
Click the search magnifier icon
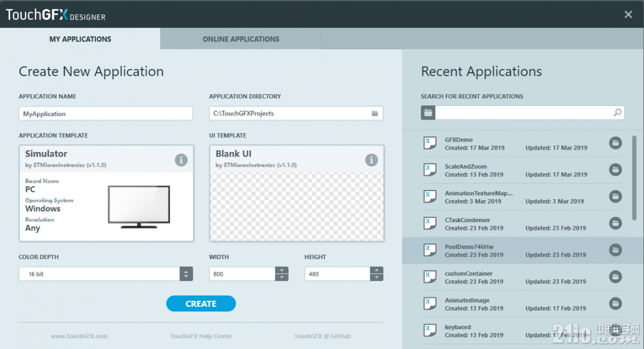(x=617, y=113)
